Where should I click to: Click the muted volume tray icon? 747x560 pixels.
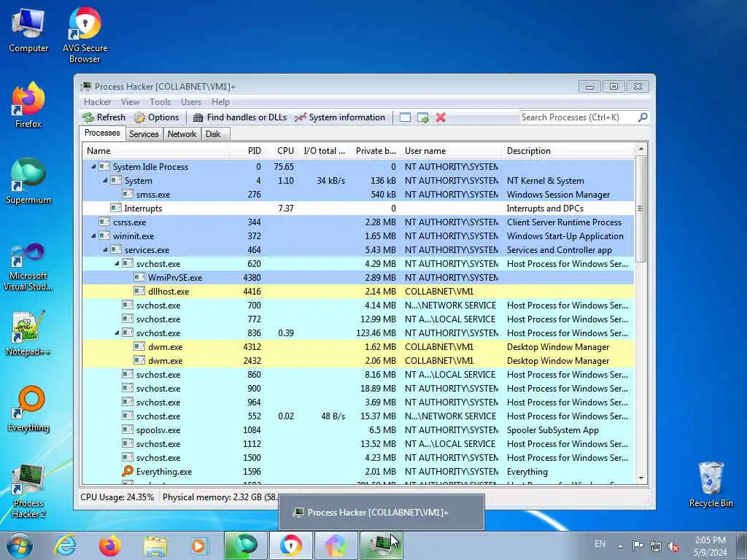tap(673, 546)
